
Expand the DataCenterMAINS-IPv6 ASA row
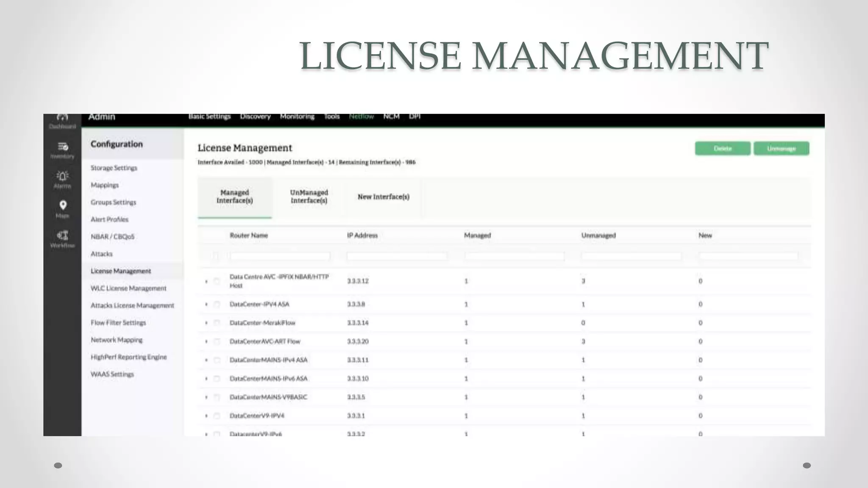(206, 379)
